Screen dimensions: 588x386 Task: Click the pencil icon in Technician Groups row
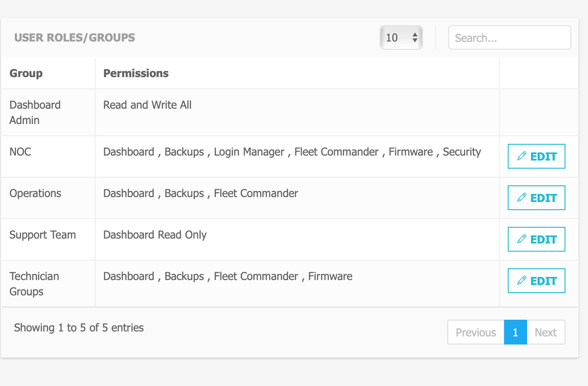522,280
